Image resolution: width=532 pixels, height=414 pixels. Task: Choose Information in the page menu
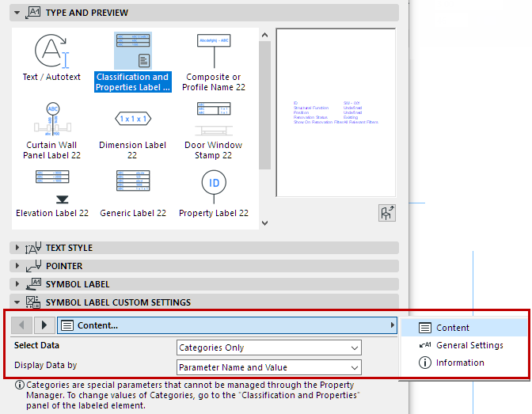[464, 363]
